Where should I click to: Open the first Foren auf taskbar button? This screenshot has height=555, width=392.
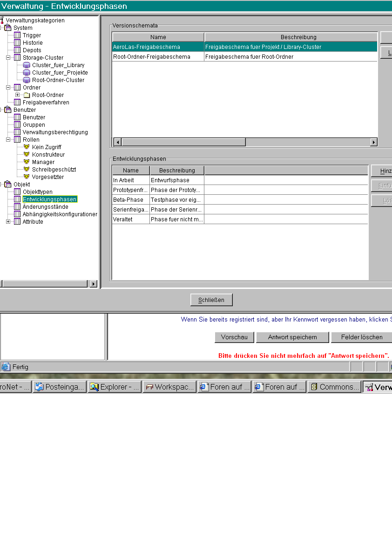[224, 387]
